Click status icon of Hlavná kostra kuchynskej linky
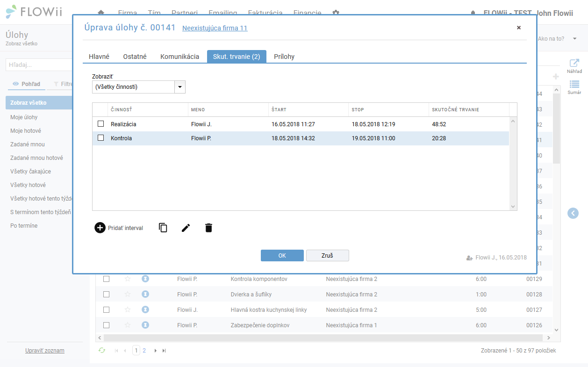Screen dimensions: 588x367 pos(145,309)
